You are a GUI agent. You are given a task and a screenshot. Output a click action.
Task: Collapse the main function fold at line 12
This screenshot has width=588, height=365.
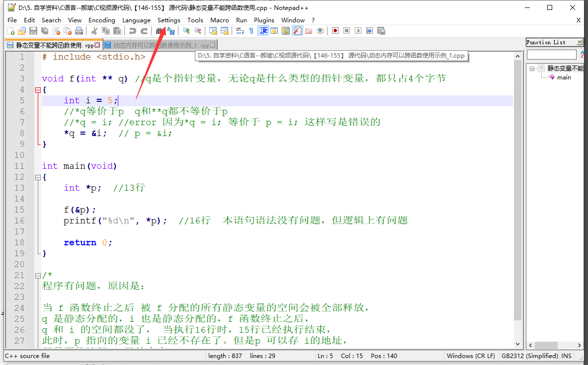coord(38,177)
